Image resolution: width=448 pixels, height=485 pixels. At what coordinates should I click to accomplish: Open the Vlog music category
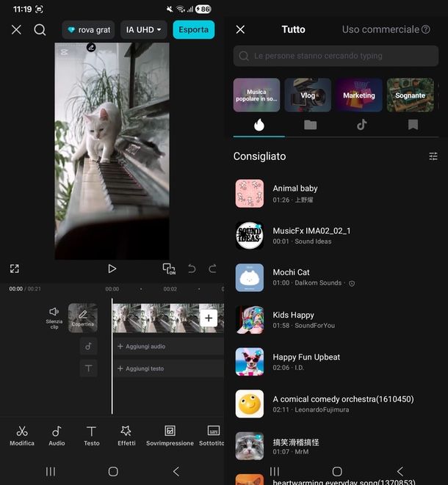coord(308,95)
